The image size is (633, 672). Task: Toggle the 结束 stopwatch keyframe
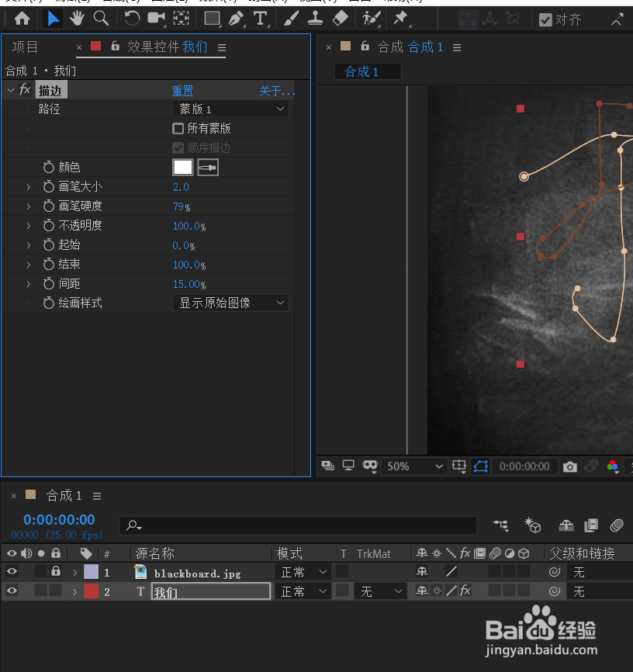[48, 265]
